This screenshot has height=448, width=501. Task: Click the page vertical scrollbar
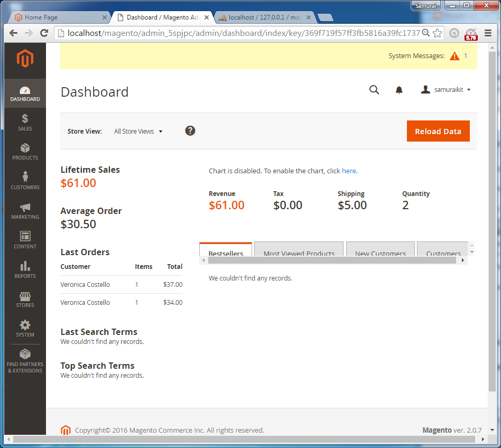pos(492,221)
